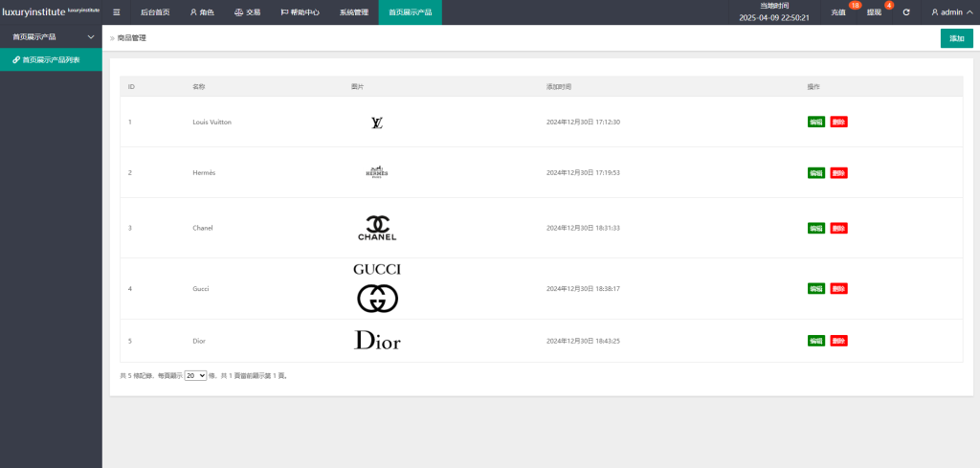Click the Chanel logo image
The width and height of the screenshot is (980, 468).
tap(377, 228)
